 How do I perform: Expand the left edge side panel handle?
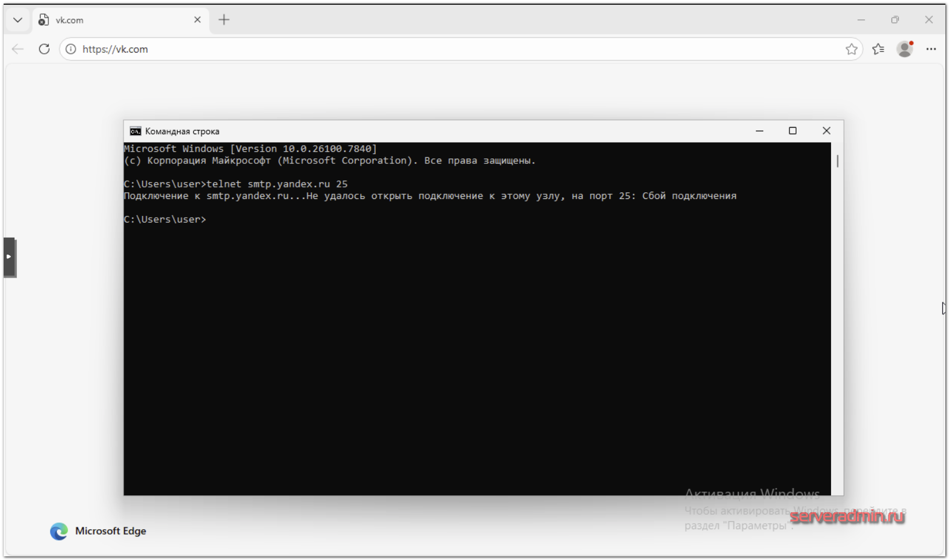point(9,257)
